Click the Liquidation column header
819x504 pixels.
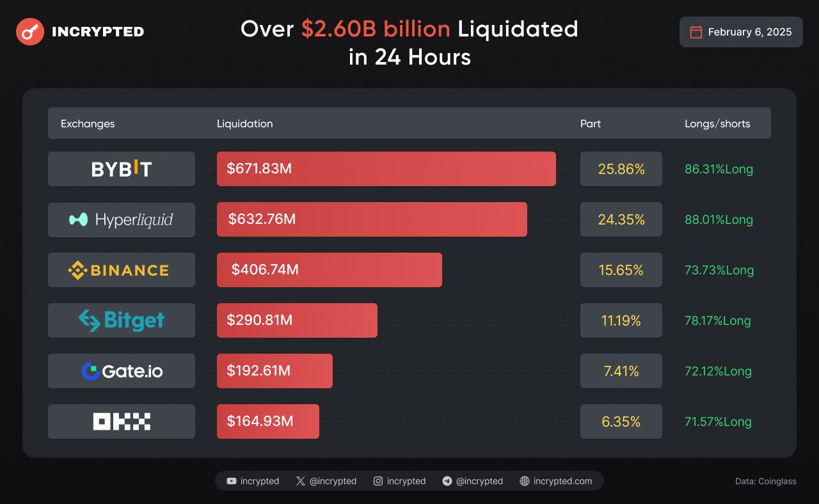[x=244, y=123]
